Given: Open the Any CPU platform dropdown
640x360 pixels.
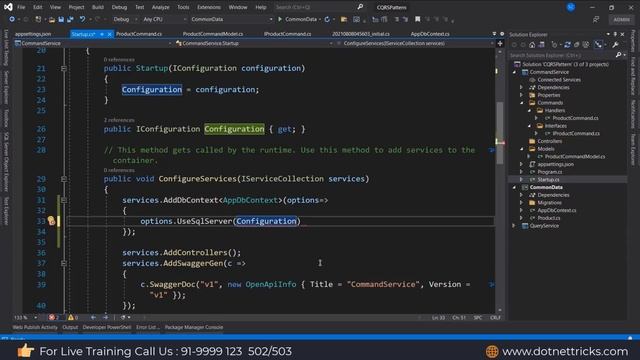Looking at the screenshot, I should pos(164,19).
